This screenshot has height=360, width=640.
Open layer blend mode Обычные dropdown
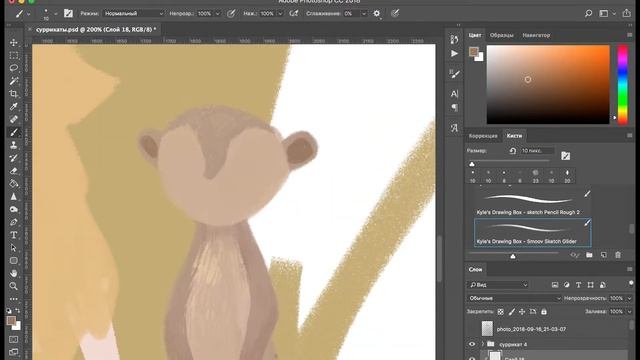(x=514, y=298)
